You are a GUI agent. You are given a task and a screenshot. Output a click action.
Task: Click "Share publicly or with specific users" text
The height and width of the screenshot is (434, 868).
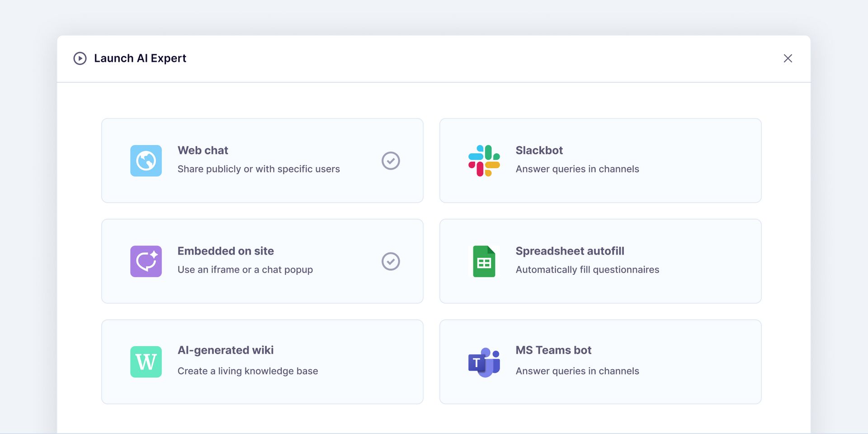pyautogui.click(x=259, y=169)
